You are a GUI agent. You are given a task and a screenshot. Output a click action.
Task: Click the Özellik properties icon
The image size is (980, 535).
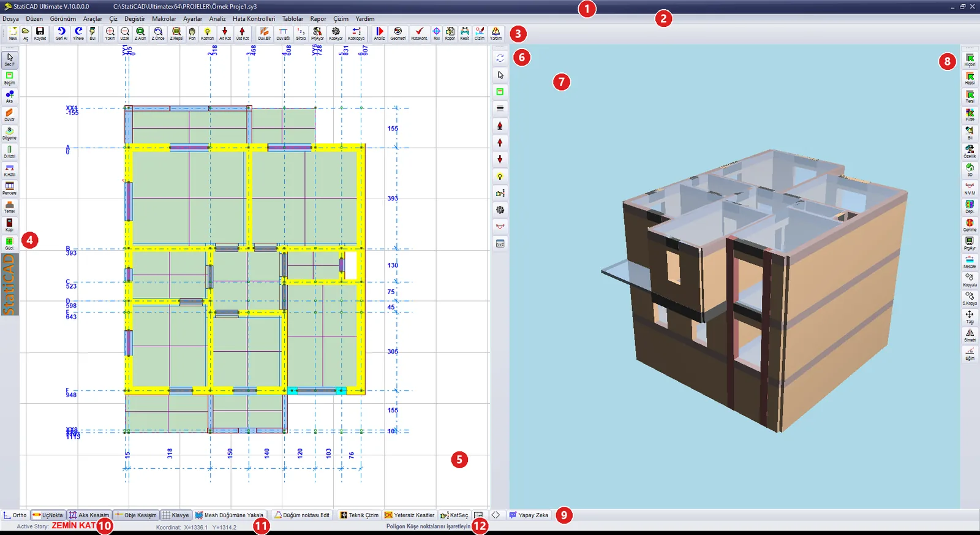point(970,151)
